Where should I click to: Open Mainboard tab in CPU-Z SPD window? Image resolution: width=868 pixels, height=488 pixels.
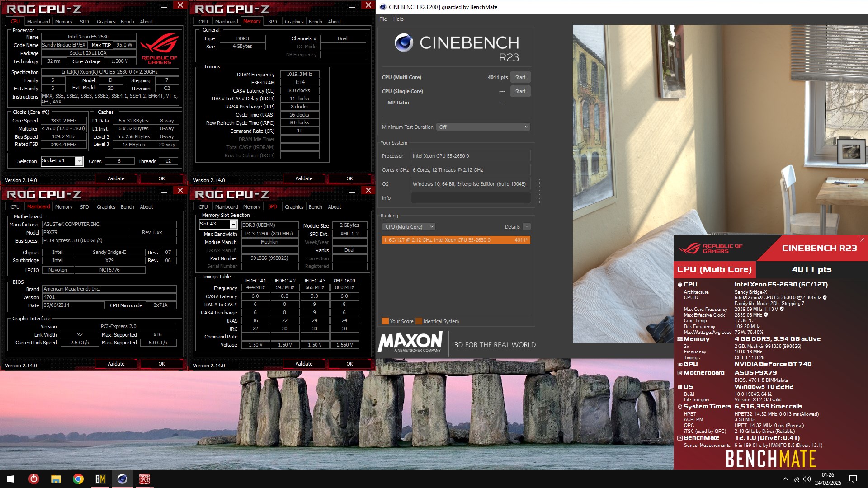point(226,207)
